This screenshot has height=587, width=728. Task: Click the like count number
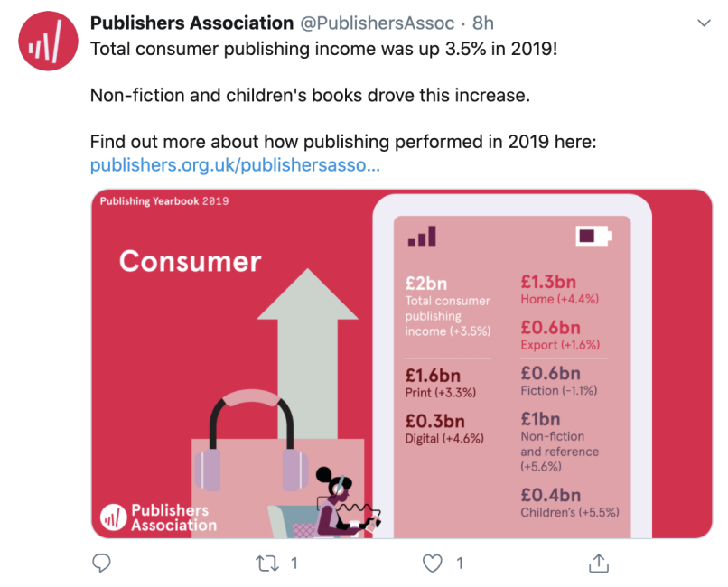pyautogui.click(x=459, y=564)
